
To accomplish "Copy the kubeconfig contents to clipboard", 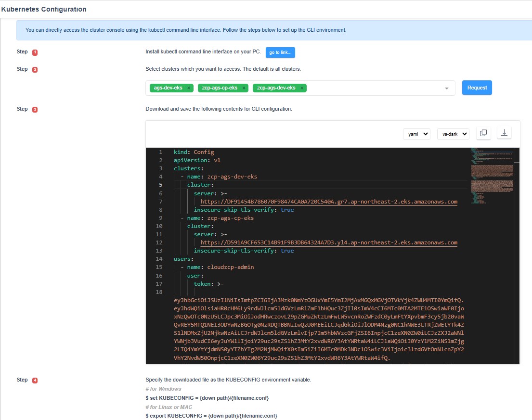I will pos(483,133).
